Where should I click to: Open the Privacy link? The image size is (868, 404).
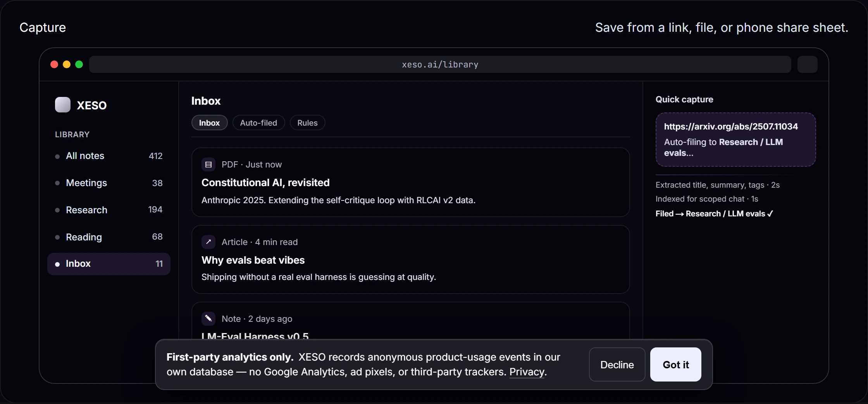pos(527,372)
